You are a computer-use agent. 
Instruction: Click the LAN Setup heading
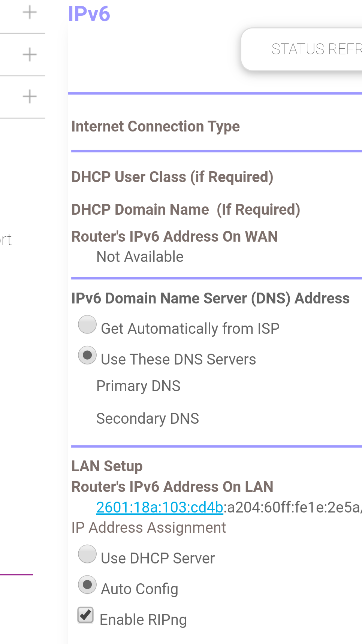[x=107, y=466]
